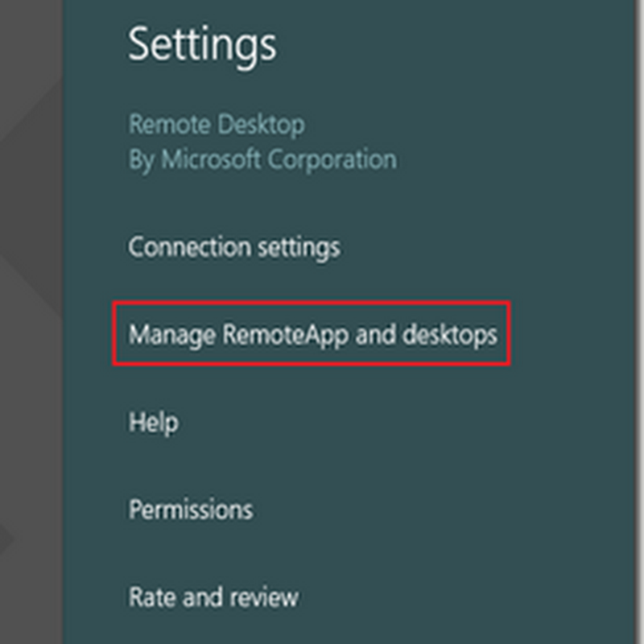
Task: Open Permissions settings
Action: click(x=191, y=510)
